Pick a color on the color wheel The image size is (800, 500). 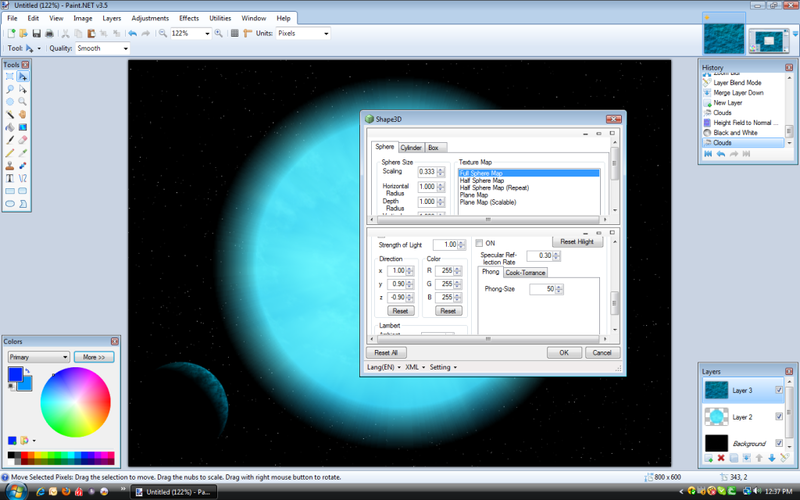[76, 402]
